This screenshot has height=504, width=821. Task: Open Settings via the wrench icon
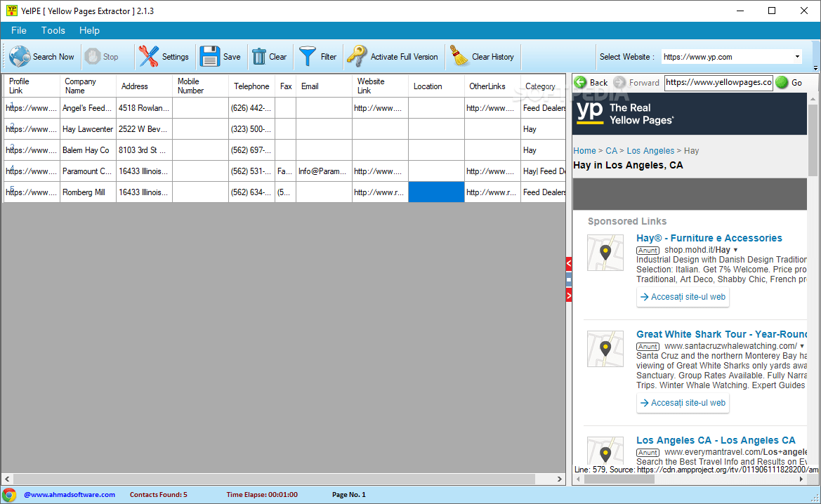148,56
